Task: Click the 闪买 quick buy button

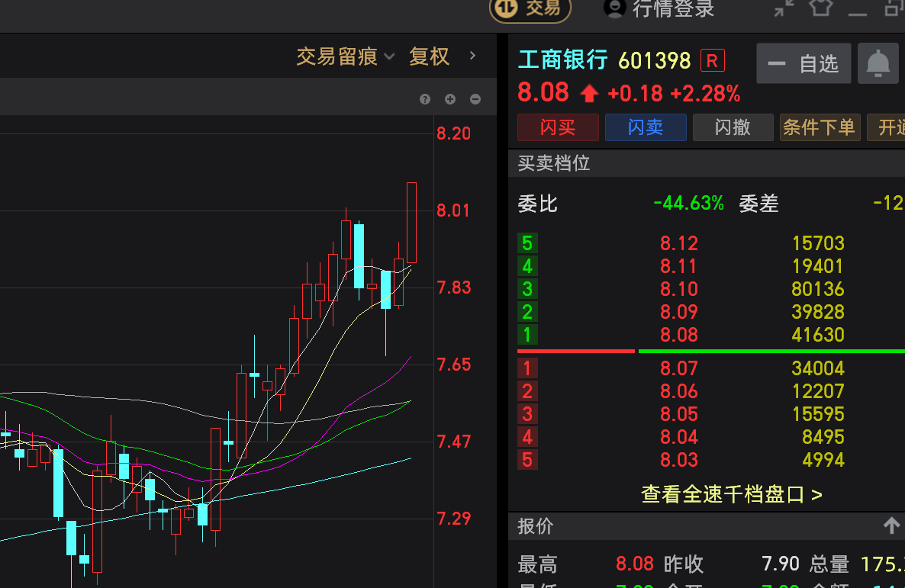Action: tap(558, 127)
